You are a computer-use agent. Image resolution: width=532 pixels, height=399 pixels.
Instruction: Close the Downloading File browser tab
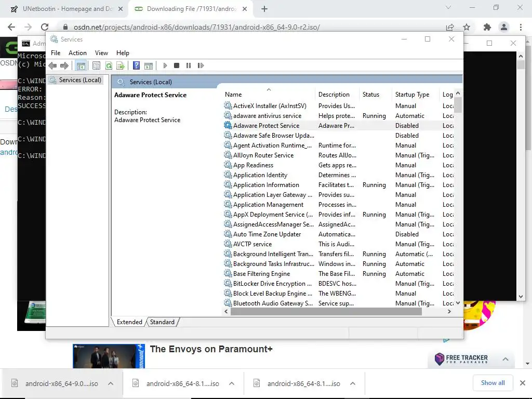pyautogui.click(x=245, y=9)
